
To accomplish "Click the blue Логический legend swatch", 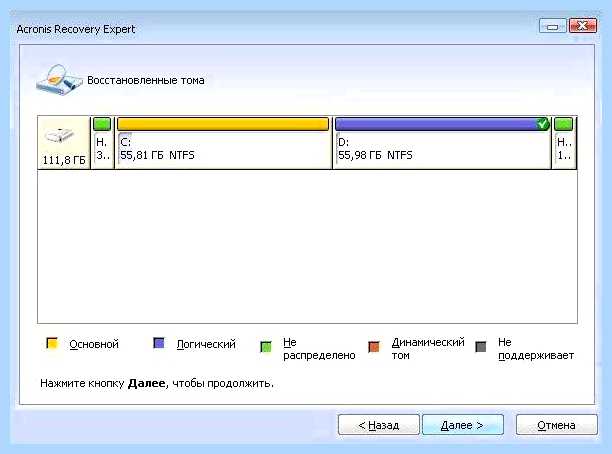I will (159, 343).
